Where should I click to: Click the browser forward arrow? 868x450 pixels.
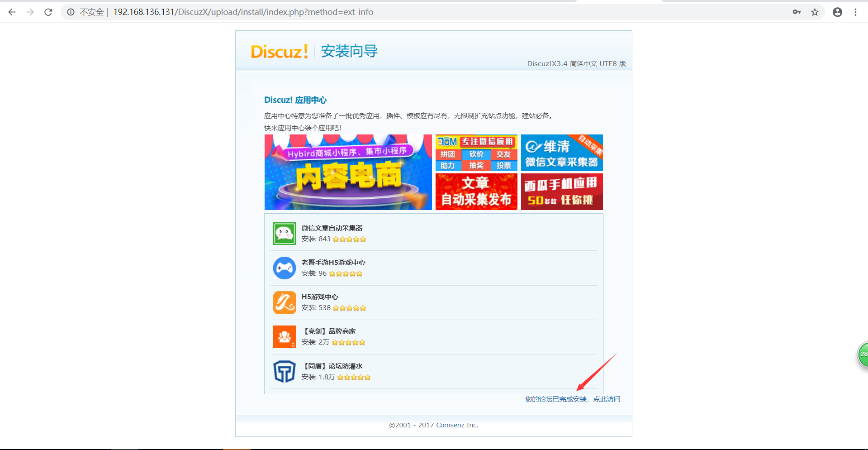[x=30, y=12]
